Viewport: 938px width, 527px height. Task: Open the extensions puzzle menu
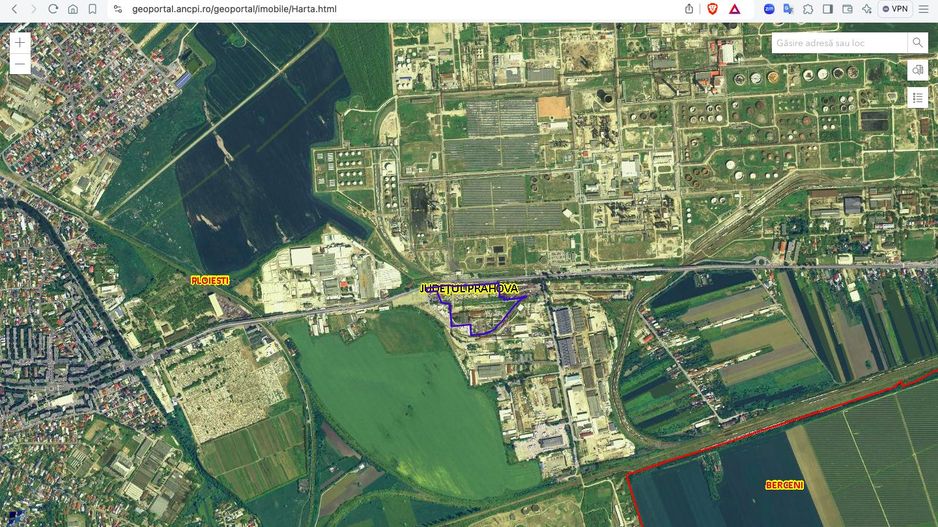click(x=808, y=9)
